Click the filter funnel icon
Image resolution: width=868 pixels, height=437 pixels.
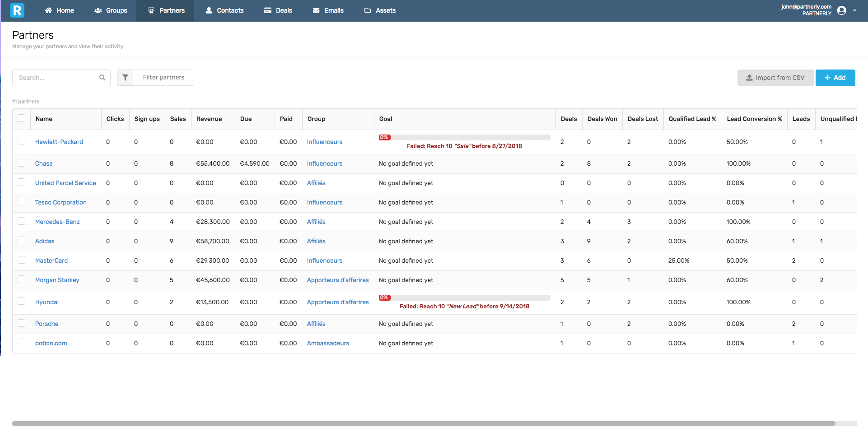tap(125, 78)
